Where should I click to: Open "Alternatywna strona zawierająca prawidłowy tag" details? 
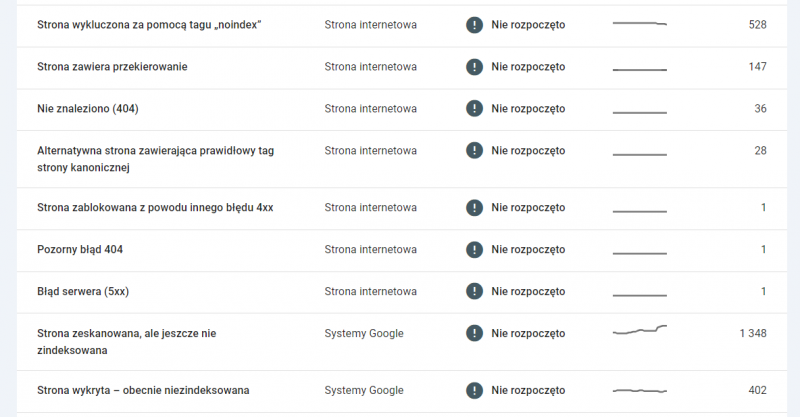pyautogui.click(x=155, y=151)
